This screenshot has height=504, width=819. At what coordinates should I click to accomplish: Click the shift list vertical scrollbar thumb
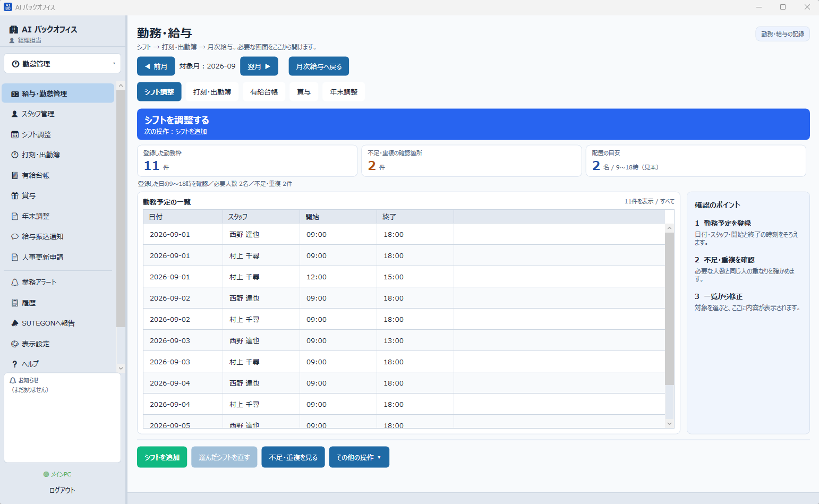click(x=670, y=308)
